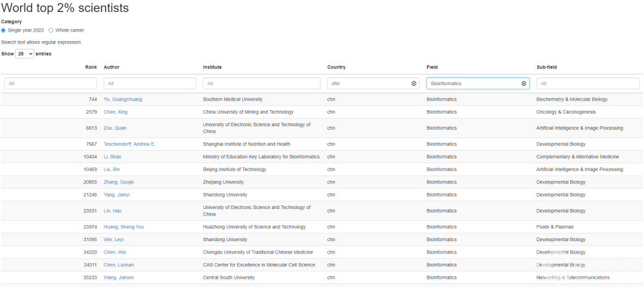The image size is (644, 287).
Task: Sort table by Institute column header
Action: click(212, 67)
